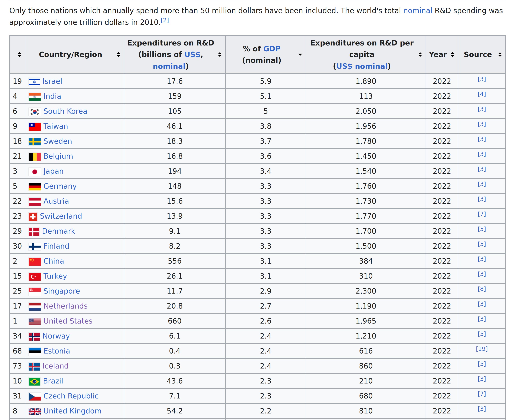Image resolution: width=508 pixels, height=420 pixels.
Task: Sort by Expenditures on R&D billions column
Action: 220,55
